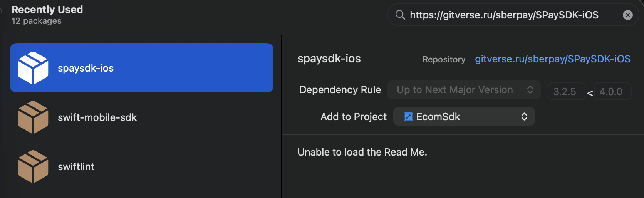Open the Dependency Rule dropdown
The width and height of the screenshot is (644, 198).
click(464, 90)
